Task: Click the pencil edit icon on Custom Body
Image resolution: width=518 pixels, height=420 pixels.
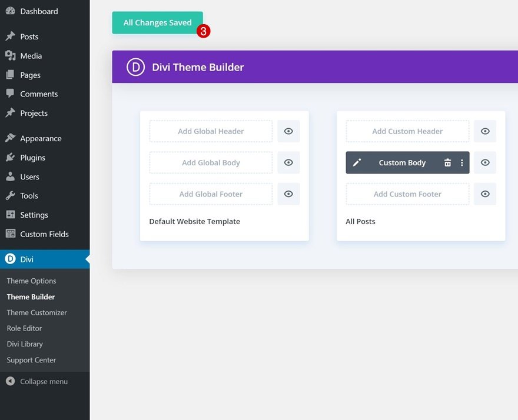Action: [x=357, y=162]
